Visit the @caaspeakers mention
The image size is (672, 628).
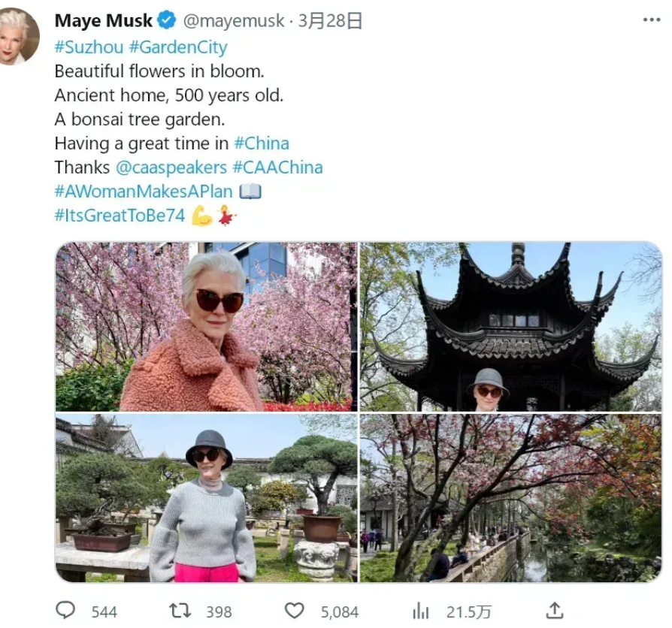pos(171,168)
